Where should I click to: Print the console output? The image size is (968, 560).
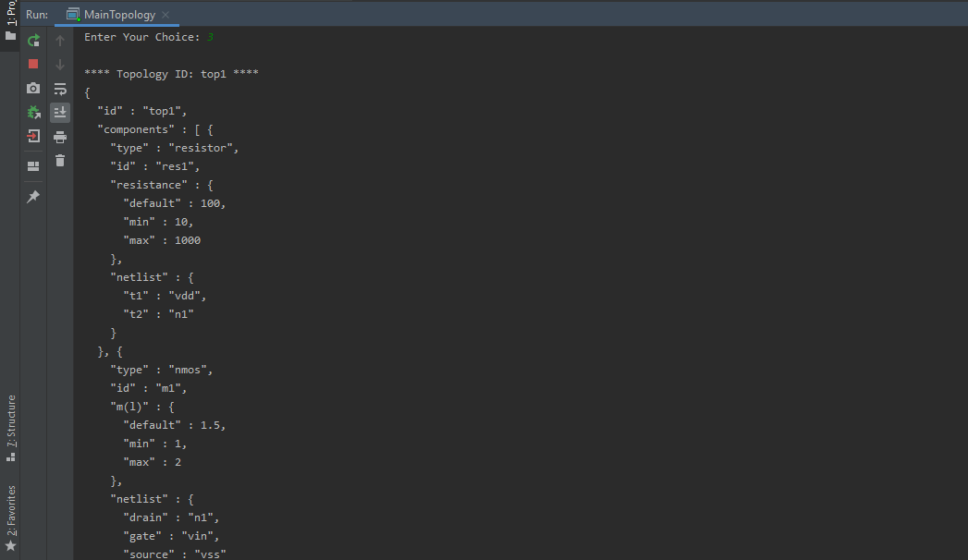point(60,136)
